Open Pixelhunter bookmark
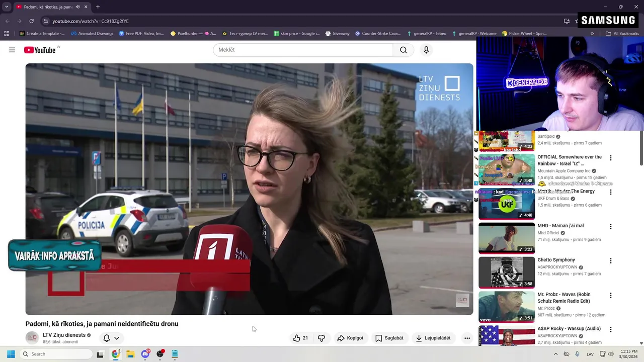Screen dimensions: 644x362 [x=193, y=34]
